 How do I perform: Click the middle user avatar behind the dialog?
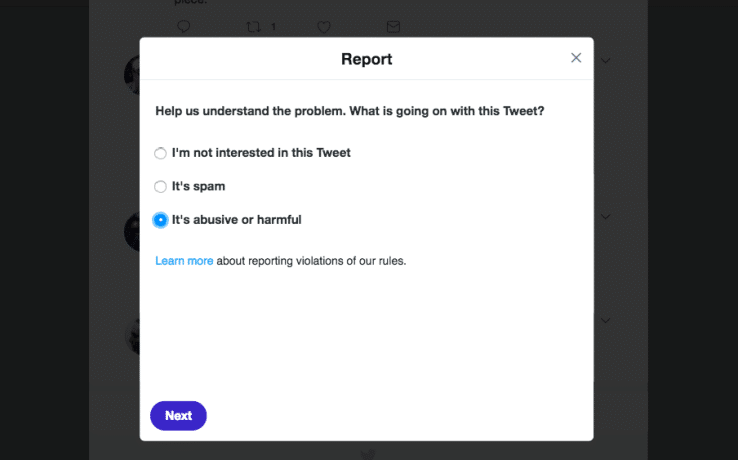132,231
